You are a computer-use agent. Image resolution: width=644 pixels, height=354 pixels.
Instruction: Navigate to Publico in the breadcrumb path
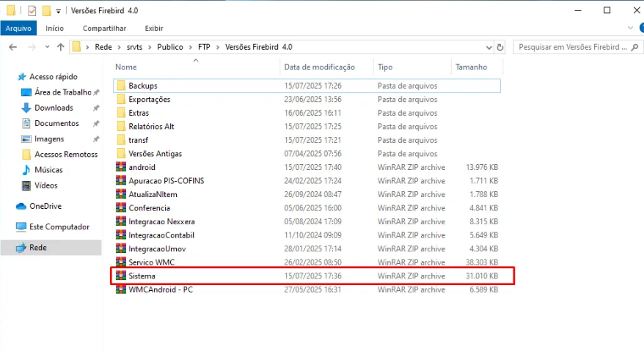(170, 47)
